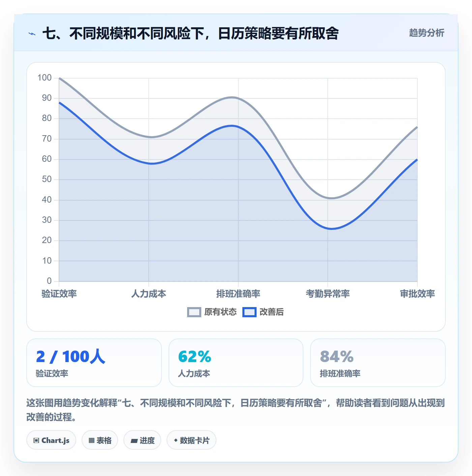This screenshot has width=472, height=476.
Task: Click the description paragraph starting 这张图用趋势变化解释
Action: pyautogui.click(x=236, y=410)
